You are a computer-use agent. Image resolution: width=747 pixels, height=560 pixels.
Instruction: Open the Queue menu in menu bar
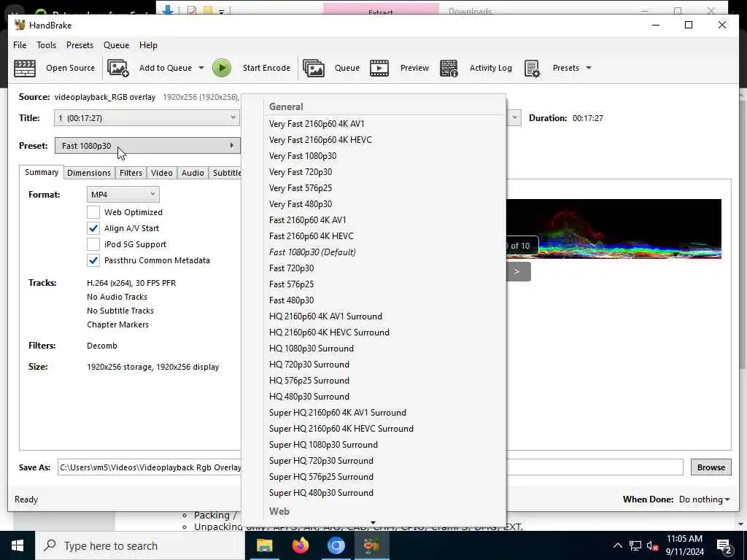click(116, 44)
